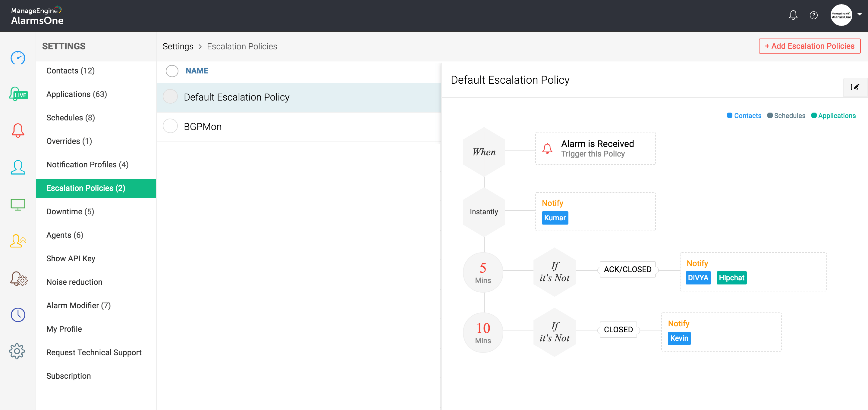The image size is (868, 410).
Task: Open Escalation Policies from Settings breadcrumb
Action: 242,46
